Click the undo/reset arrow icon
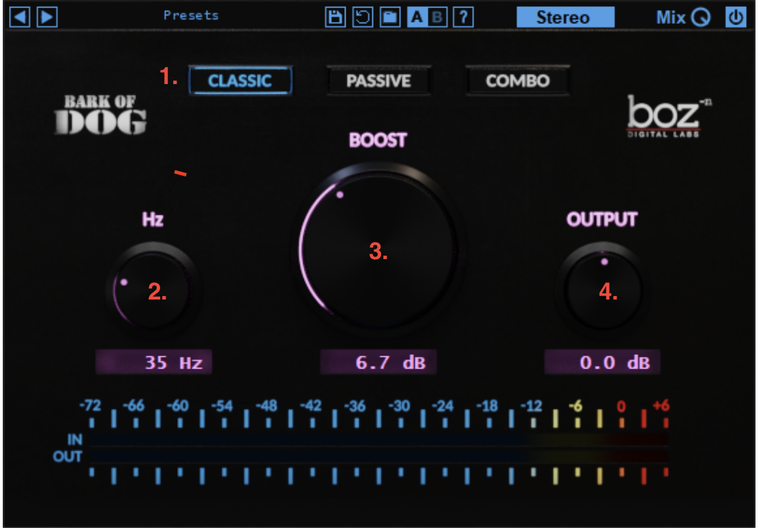This screenshot has height=532, width=761. tap(363, 18)
